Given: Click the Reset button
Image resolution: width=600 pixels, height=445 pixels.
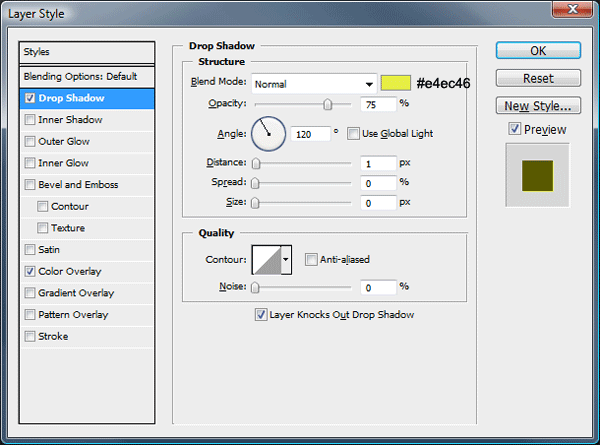Looking at the screenshot, I should pos(538,78).
